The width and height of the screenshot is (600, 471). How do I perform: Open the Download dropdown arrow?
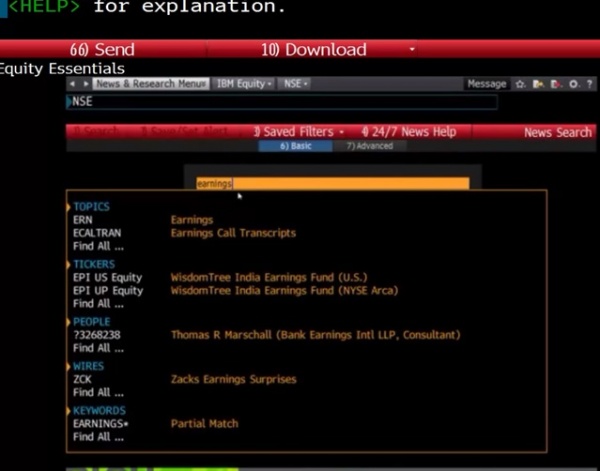tap(412, 49)
